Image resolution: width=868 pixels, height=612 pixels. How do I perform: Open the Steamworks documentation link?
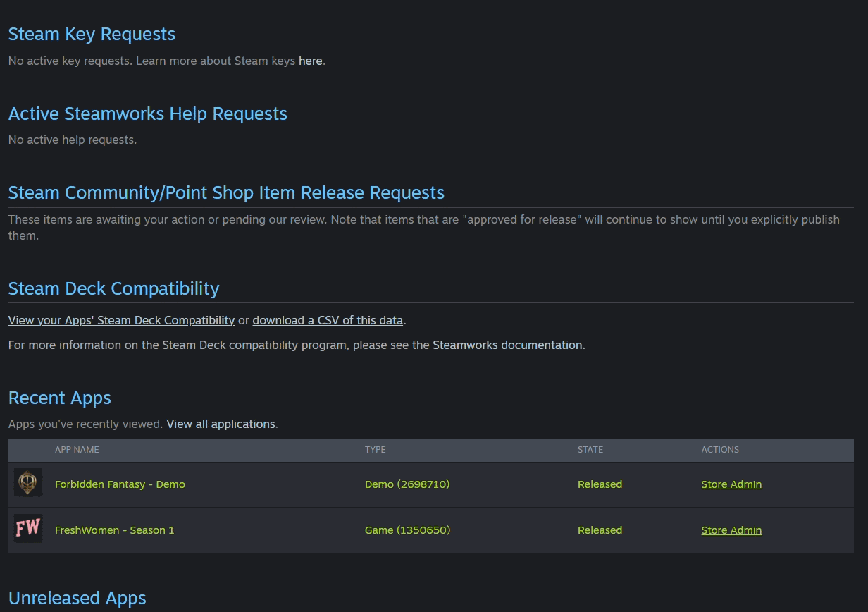pyautogui.click(x=507, y=345)
